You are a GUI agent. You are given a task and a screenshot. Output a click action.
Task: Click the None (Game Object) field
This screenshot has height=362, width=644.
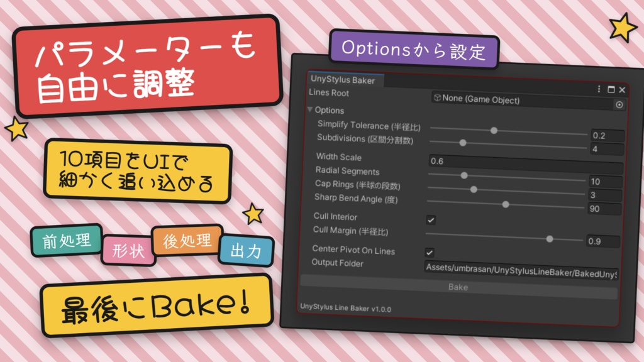coord(529,101)
